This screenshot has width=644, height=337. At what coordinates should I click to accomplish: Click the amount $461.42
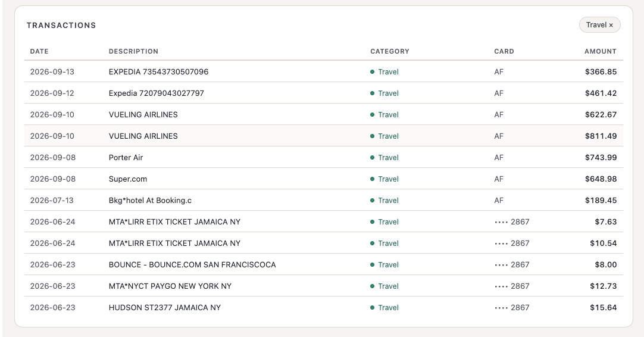point(601,93)
